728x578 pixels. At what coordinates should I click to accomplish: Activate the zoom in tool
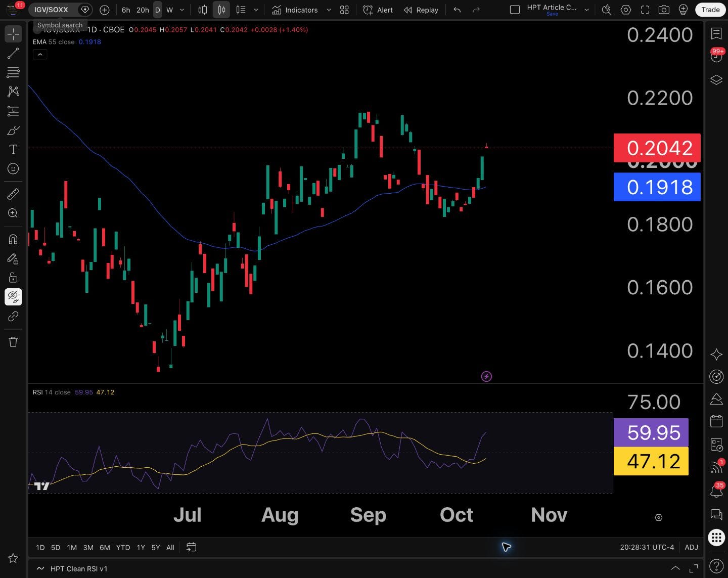coord(13,213)
